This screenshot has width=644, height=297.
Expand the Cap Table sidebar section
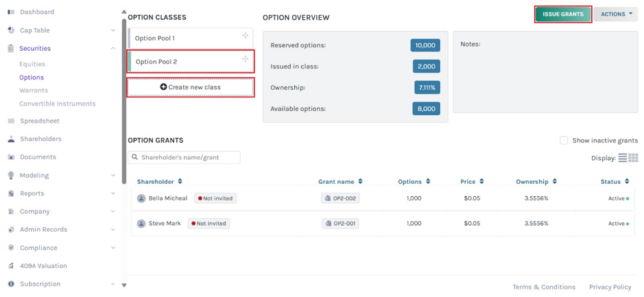click(x=113, y=30)
